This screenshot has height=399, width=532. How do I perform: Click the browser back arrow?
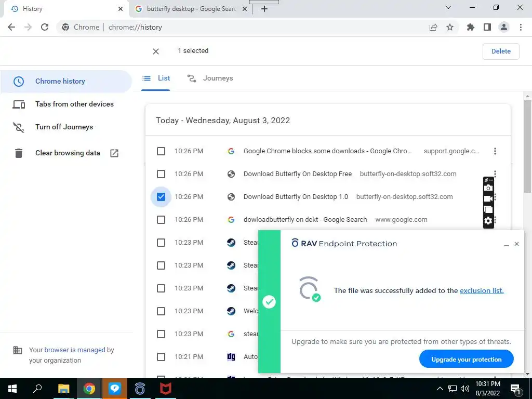tap(11, 27)
